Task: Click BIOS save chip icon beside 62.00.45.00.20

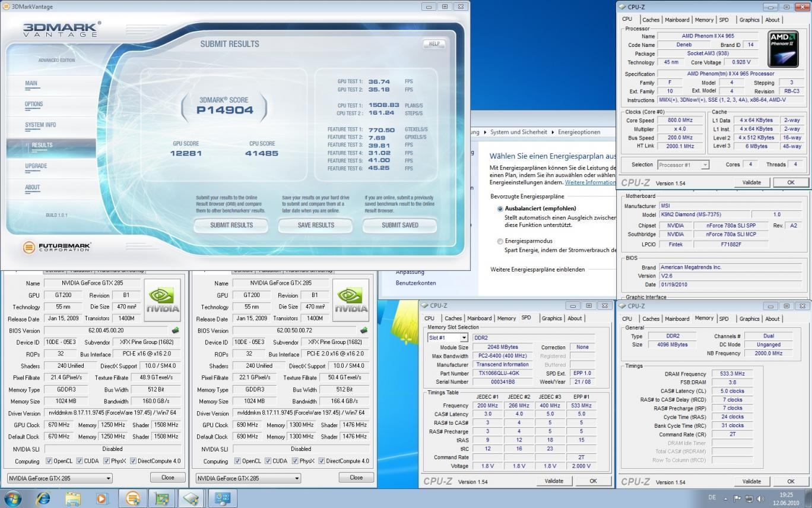Action: pos(175,330)
